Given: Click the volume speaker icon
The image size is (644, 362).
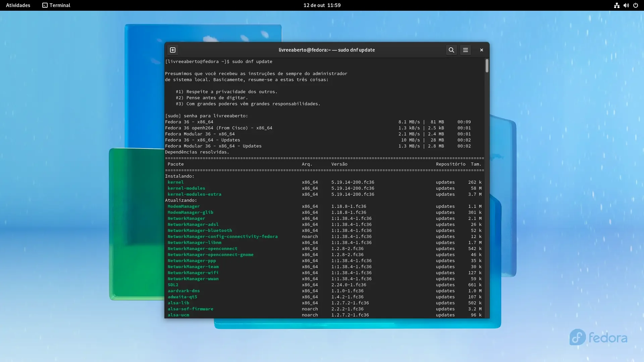Looking at the screenshot, I should point(626,5).
